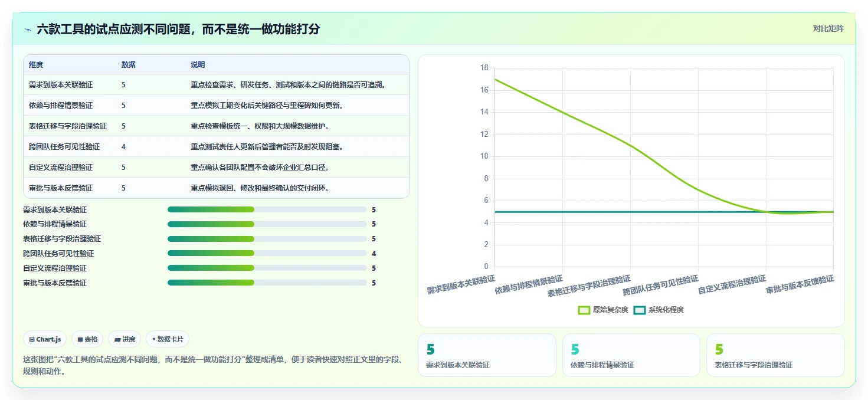Click table cell 自定义流程治理验证
The image size is (868, 400).
pyautogui.click(x=61, y=168)
